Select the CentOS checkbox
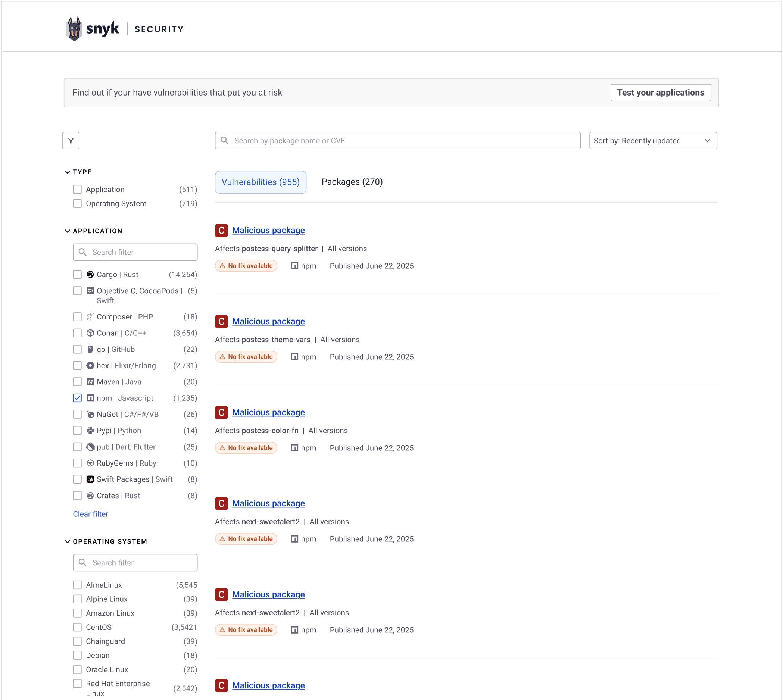 pyautogui.click(x=77, y=628)
